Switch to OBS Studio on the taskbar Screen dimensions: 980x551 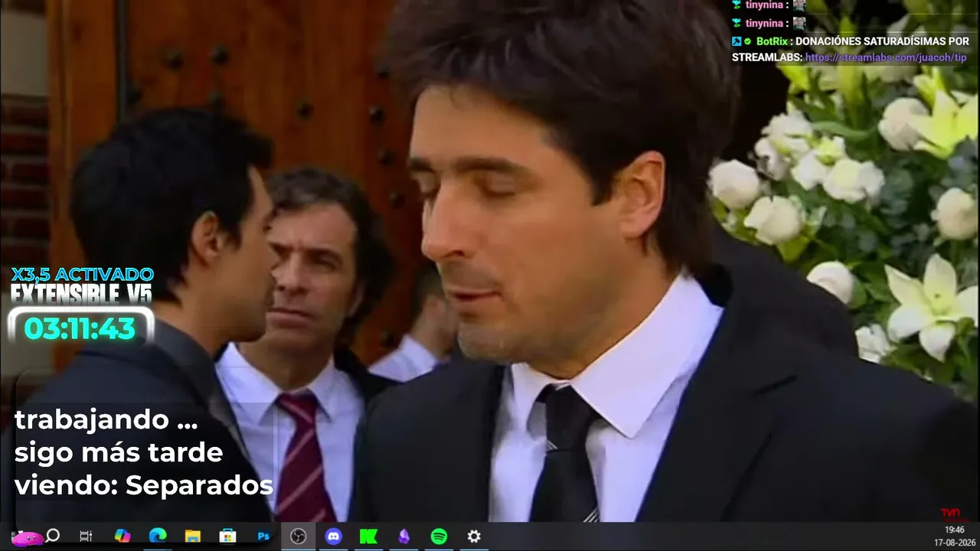pos(298,536)
